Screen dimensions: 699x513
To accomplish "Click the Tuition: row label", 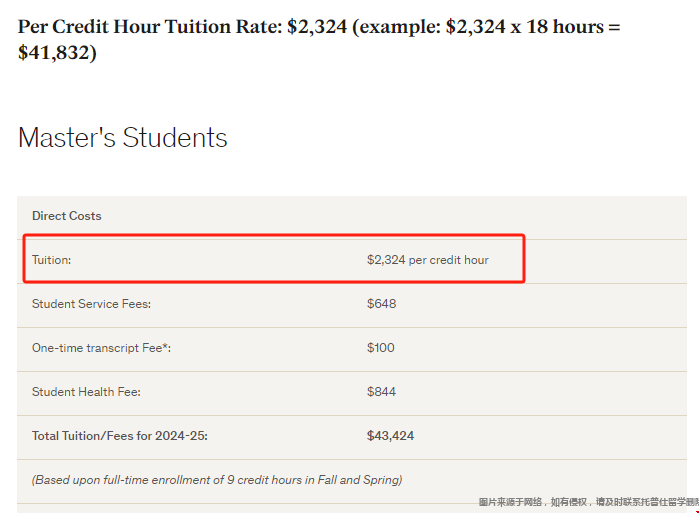I will click(51, 260).
